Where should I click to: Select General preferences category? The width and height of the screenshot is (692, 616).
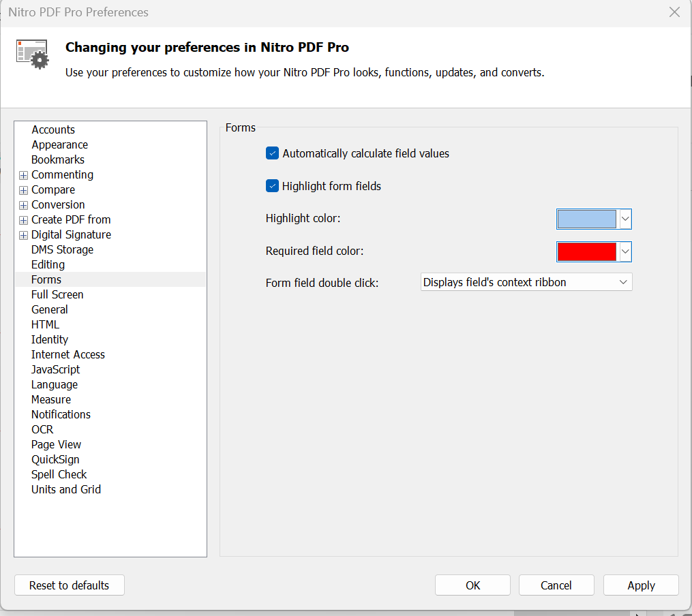(x=49, y=309)
